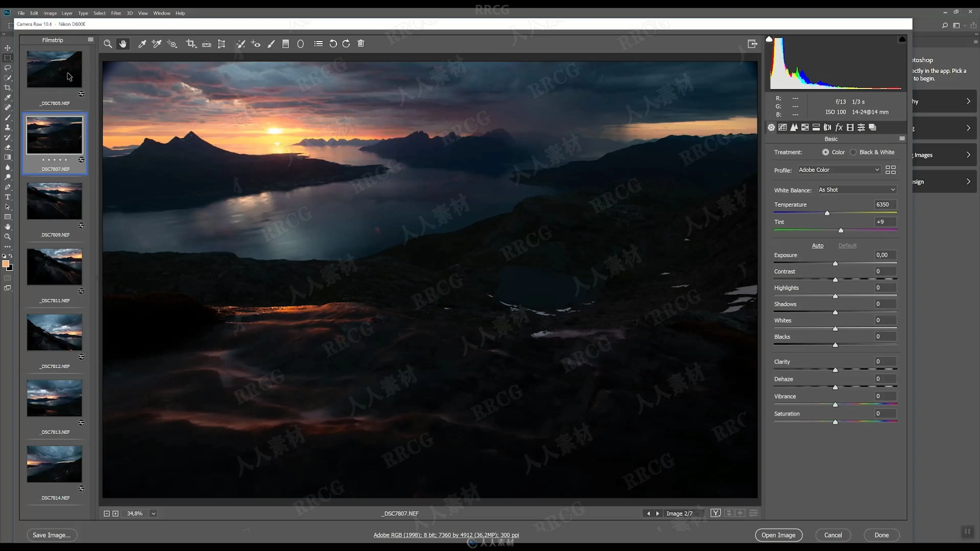The height and width of the screenshot is (551, 980).
Task: Open the Profile dropdown showing Adobe Color
Action: click(x=839, y=170)
